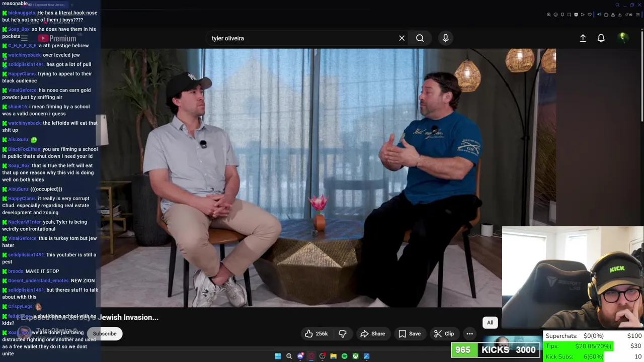
Task: Click chat username 'CrispyLegs'
Action: pos(20,307)
